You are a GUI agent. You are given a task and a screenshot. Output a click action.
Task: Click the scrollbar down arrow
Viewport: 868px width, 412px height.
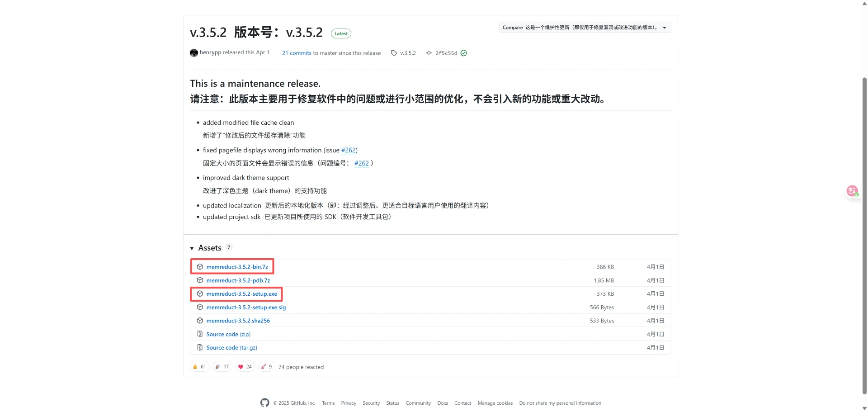864,408
